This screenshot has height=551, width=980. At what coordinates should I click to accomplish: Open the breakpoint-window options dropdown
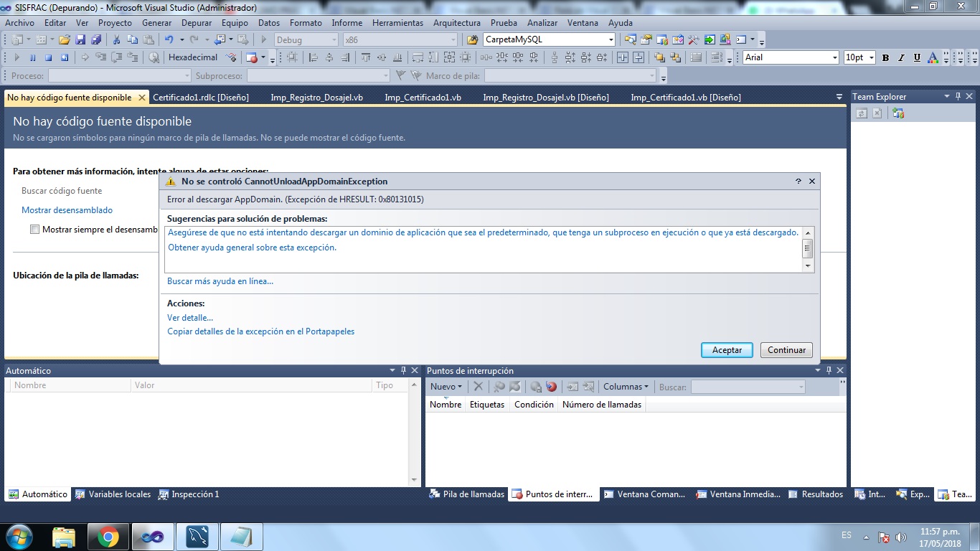click(x=818, y=370)
